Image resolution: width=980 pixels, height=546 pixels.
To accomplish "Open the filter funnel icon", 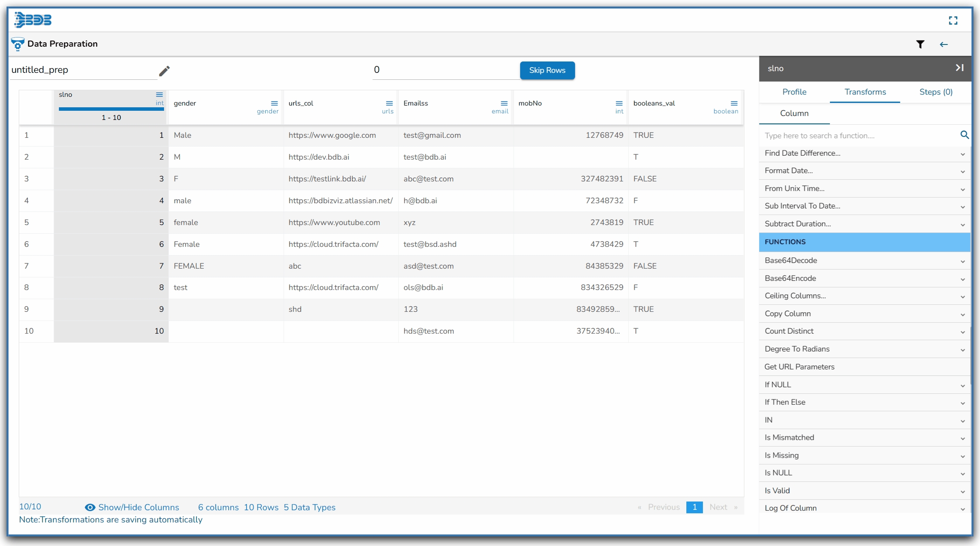I will pyautogui.click(x=920, y=44).
